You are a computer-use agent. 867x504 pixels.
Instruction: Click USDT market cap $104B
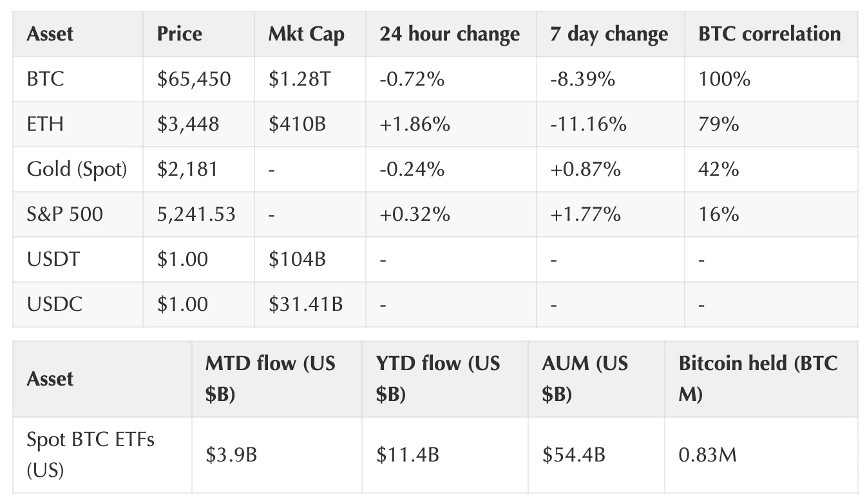[x=297, y=259]
